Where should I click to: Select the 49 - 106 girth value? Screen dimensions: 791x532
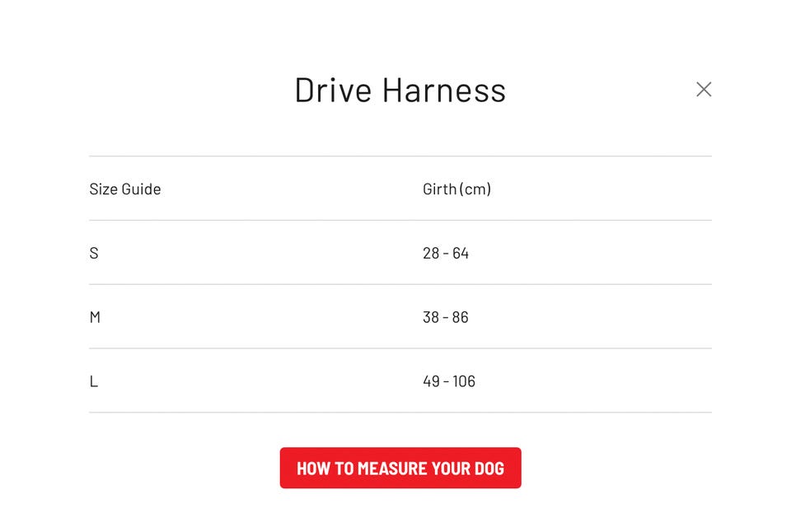(449, 381)
